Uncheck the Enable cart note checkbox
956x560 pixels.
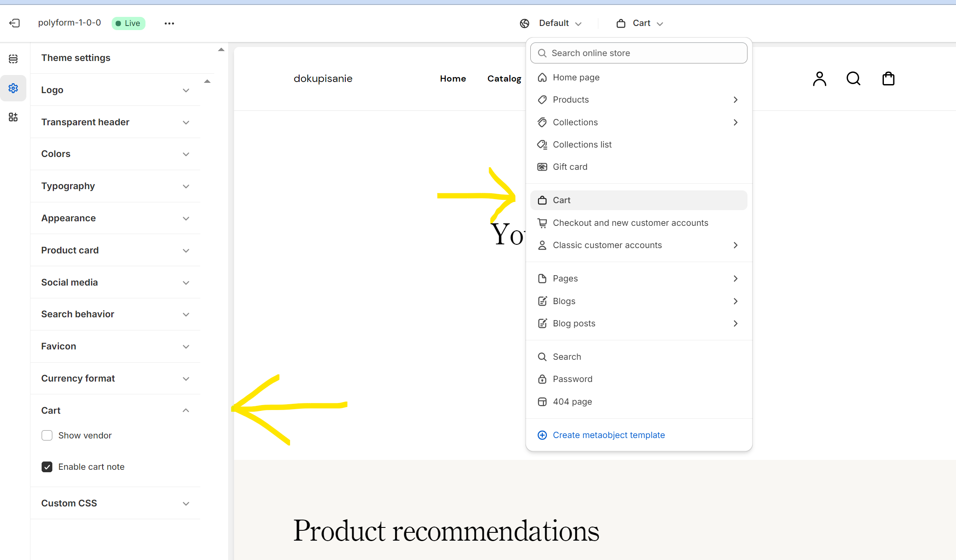pyautogui.click(x=47, y=467)
